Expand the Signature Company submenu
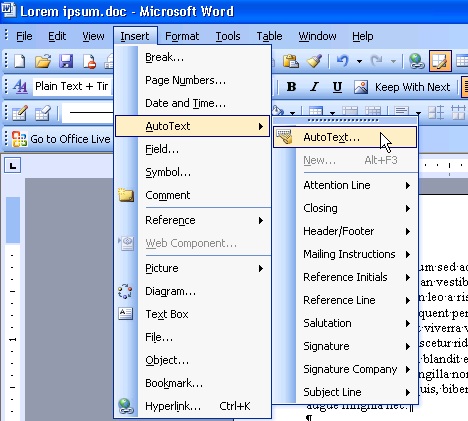Image resolution: width=468 pixels, height=421 pixels. 345,369
